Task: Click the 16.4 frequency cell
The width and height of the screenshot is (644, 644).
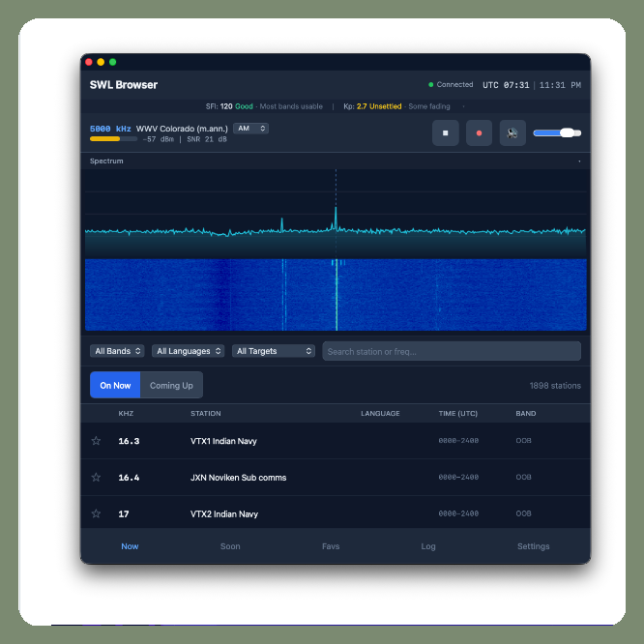Action: point(129,478)
